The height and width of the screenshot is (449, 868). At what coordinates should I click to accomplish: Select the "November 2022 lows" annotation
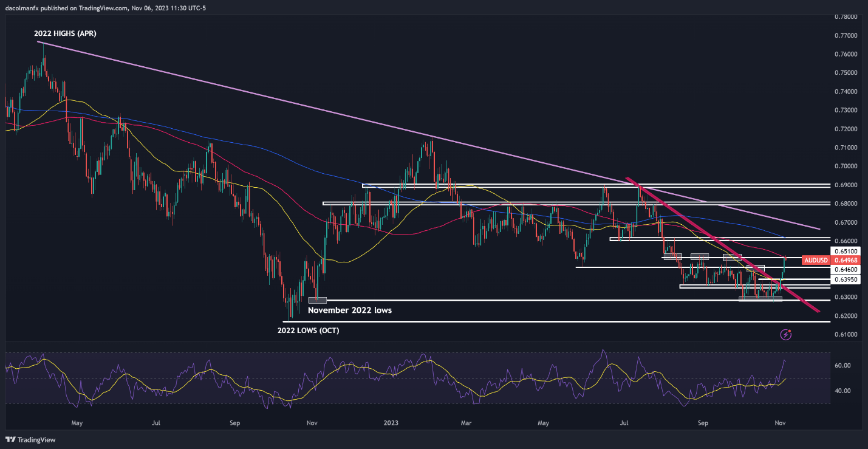[350, 310]
